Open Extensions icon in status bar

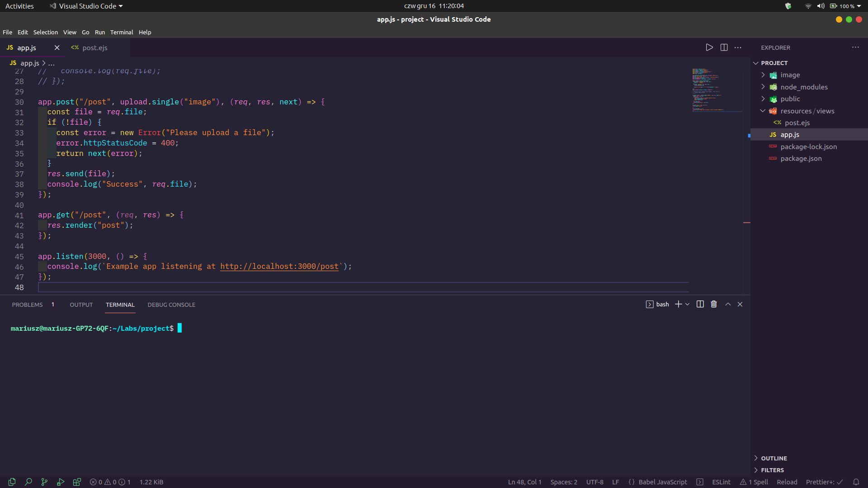point(77,482)
